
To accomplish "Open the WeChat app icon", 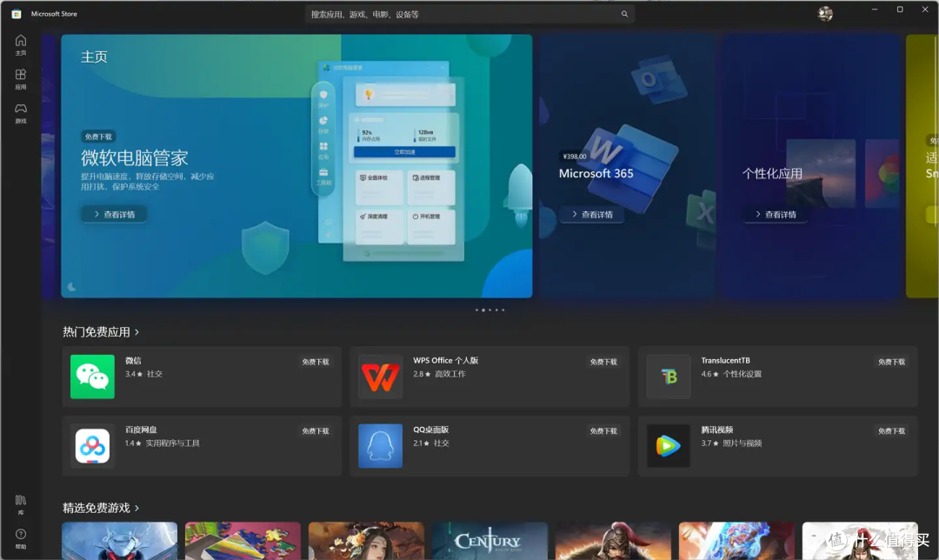I will 92,377.
